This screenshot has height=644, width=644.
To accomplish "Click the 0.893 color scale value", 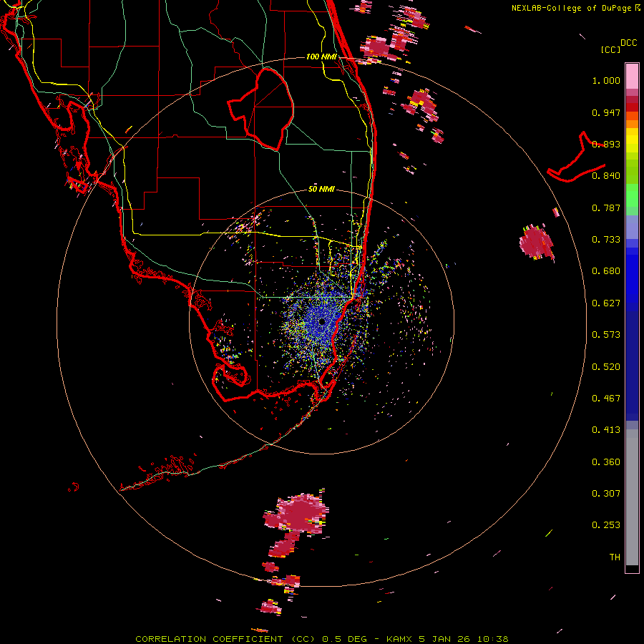I will coord(606,144).
